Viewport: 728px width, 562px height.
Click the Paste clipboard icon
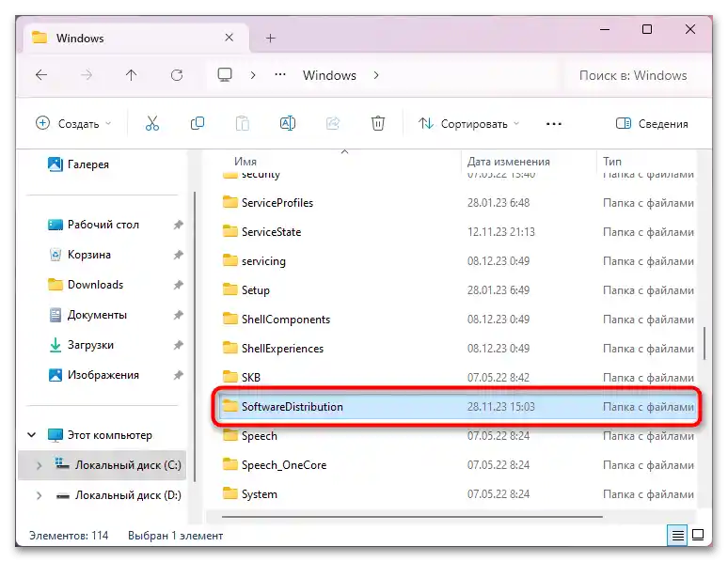tap(243, 123)
